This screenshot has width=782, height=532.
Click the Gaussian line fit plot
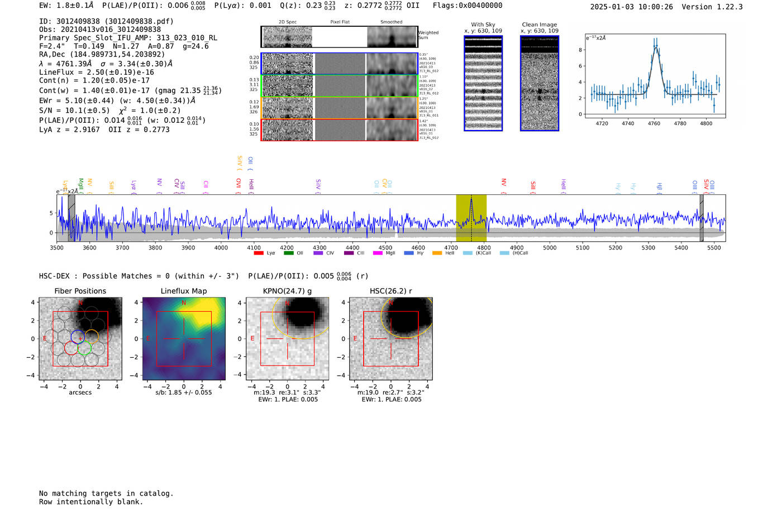pyautogui.click(x=655, y=76)
